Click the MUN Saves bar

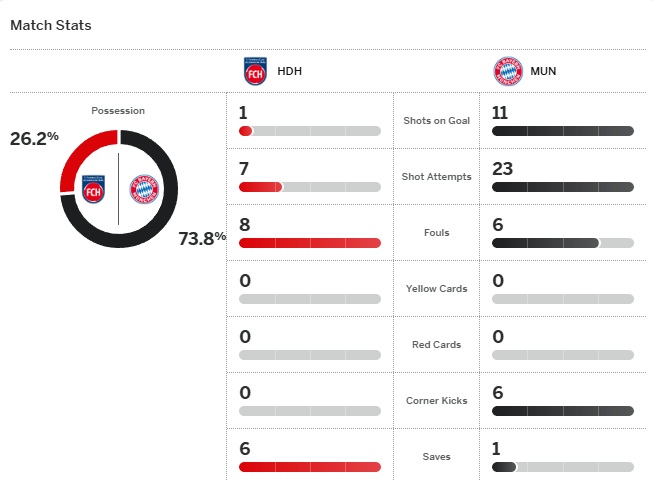tap(563, 467)
